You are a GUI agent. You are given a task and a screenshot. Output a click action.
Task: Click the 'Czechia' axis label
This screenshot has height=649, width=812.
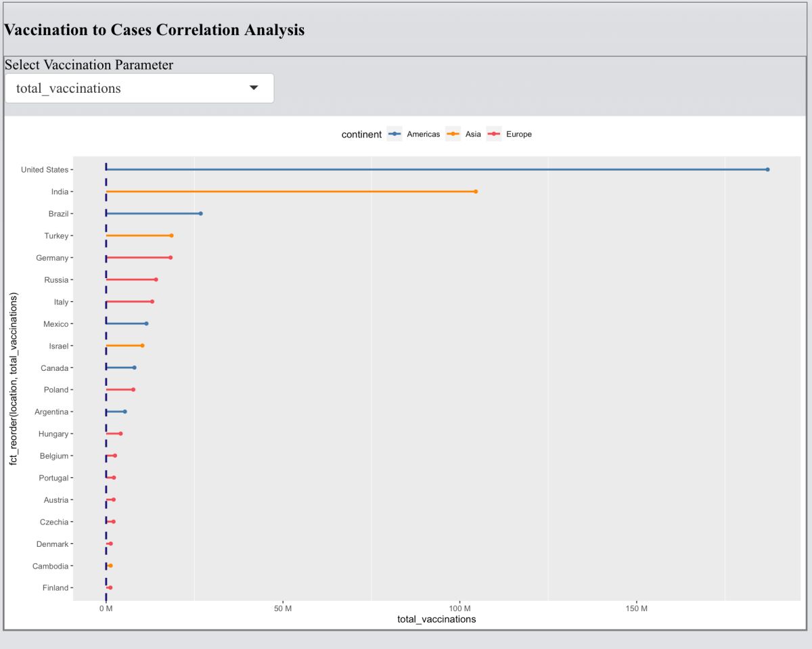54,522
